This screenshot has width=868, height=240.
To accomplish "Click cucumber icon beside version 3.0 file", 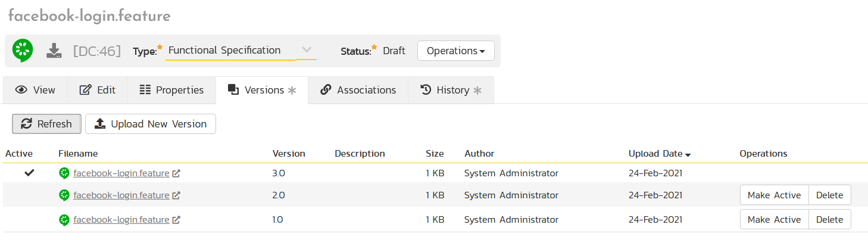I will click(64, 173).
